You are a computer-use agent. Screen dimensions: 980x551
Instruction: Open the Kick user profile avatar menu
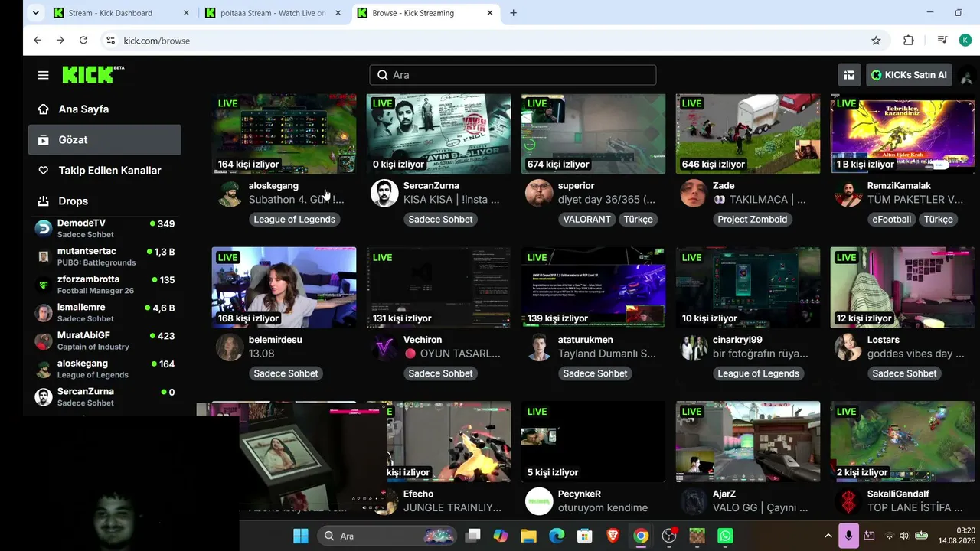coord(966,75)
